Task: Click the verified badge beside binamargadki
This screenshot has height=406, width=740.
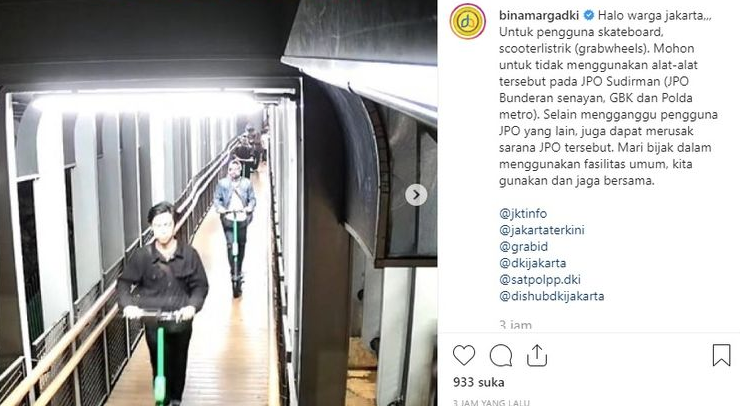Action: (x=589, y=16)
